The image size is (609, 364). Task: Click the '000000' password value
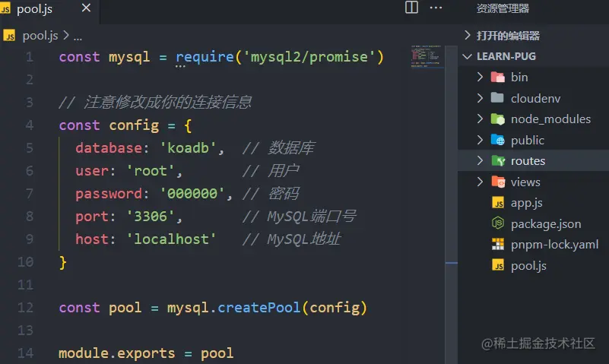click(x=192, y=193)
